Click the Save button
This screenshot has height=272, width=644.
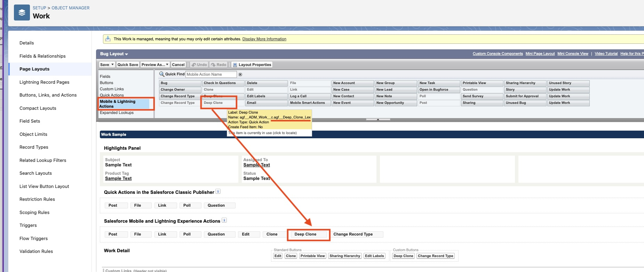pos(105,65)
